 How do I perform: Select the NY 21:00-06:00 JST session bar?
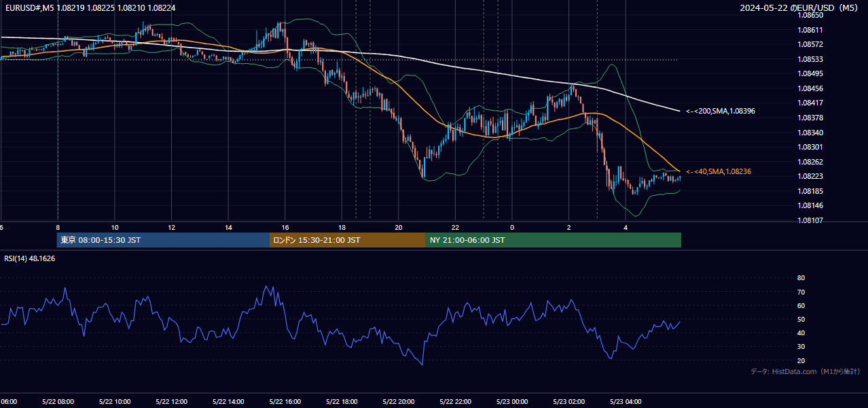point(554,240)
